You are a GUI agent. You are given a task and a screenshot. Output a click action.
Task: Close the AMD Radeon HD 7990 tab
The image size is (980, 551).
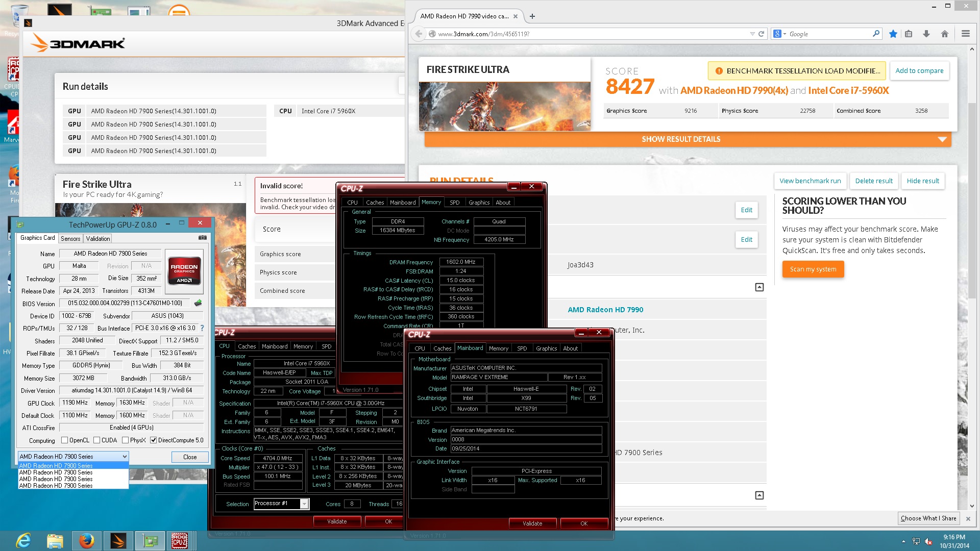pyautogui.click(x=516, y=16)
